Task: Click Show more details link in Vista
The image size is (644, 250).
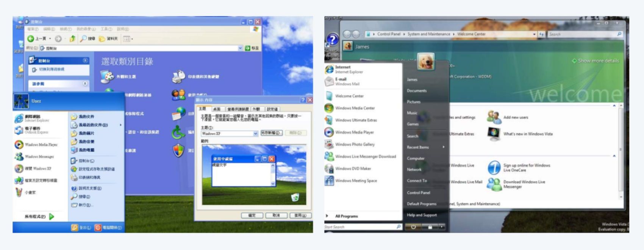Action: [595, 61]
